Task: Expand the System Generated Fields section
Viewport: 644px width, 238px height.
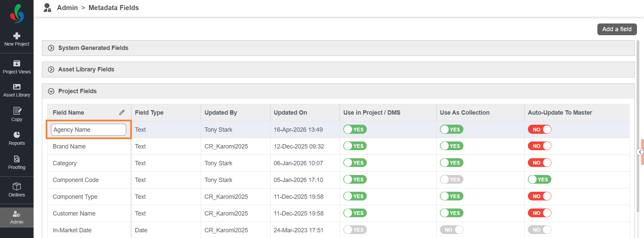Action: [x=51, y=48]
